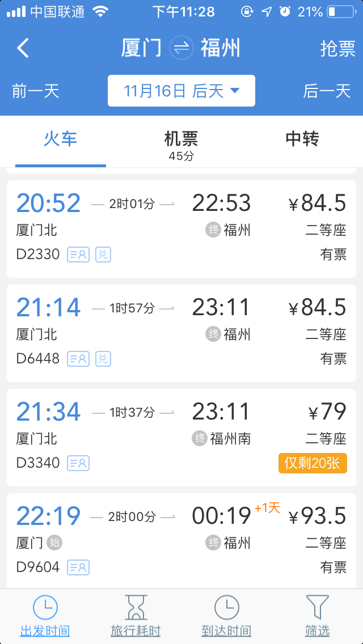Tap 抢票 ticket grabbing link
Viewport: 363px width, 644px height.
coord(337,48)
